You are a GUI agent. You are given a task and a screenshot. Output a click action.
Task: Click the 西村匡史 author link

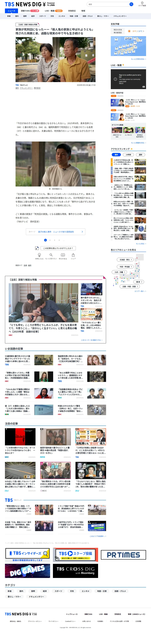37,88
